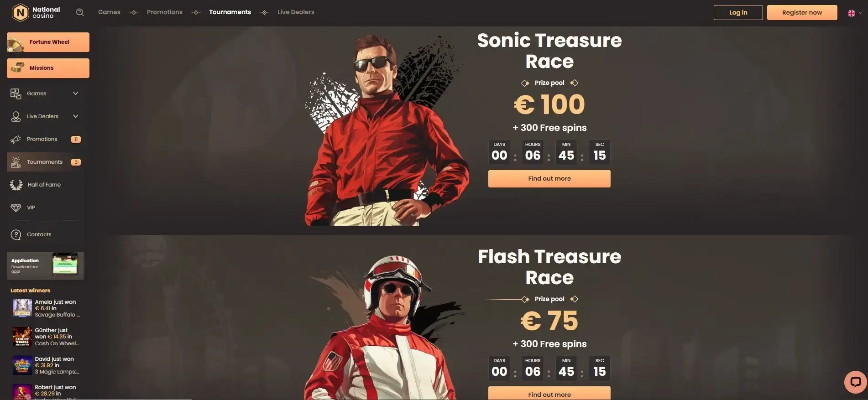Expand the Live Dealers chevron in sidebar

click(x=76, y=116)
